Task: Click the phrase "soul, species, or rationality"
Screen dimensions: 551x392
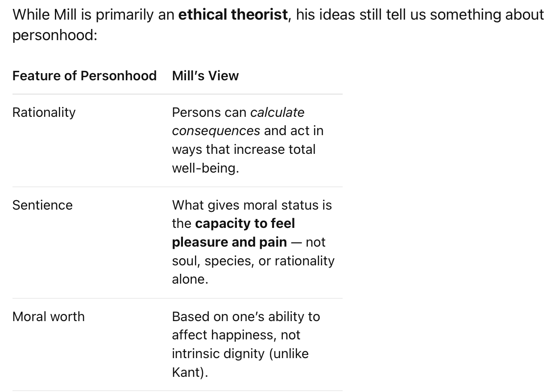Action: point(253,261)
